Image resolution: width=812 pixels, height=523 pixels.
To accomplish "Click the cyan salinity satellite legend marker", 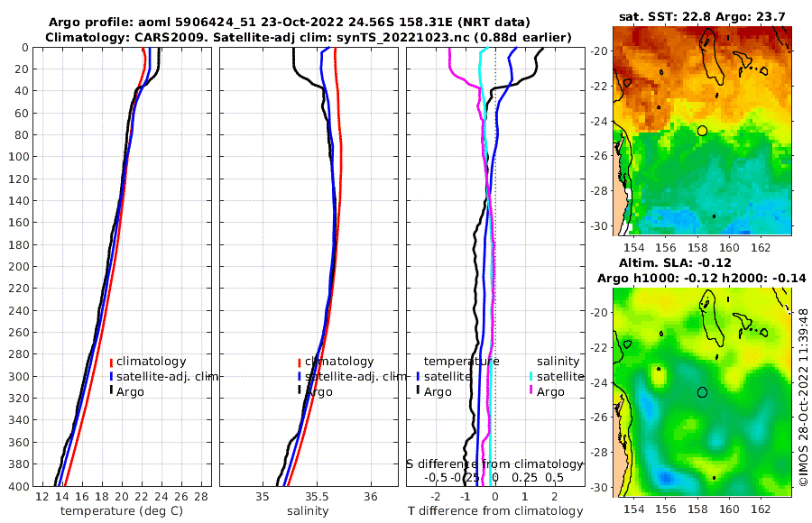I will click(x=531, y=376).
